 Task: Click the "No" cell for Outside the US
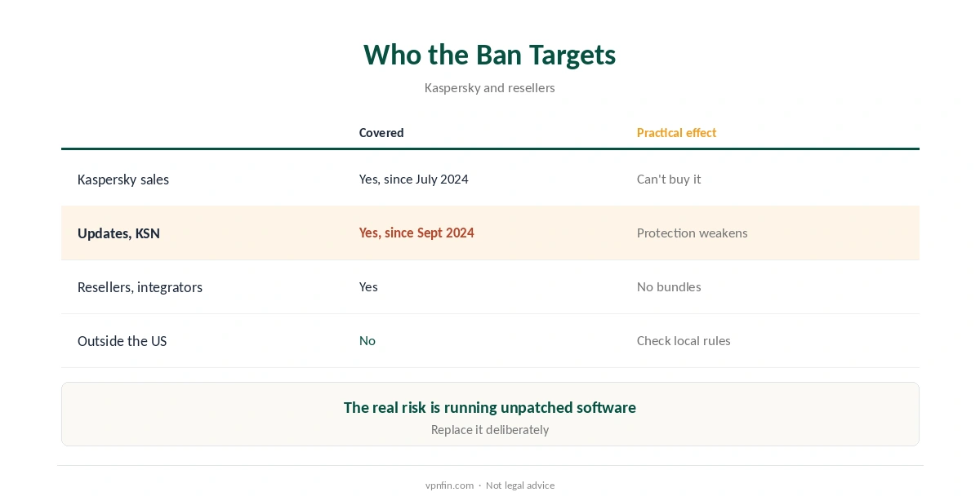pyautogui.click(x=367, y=341)
